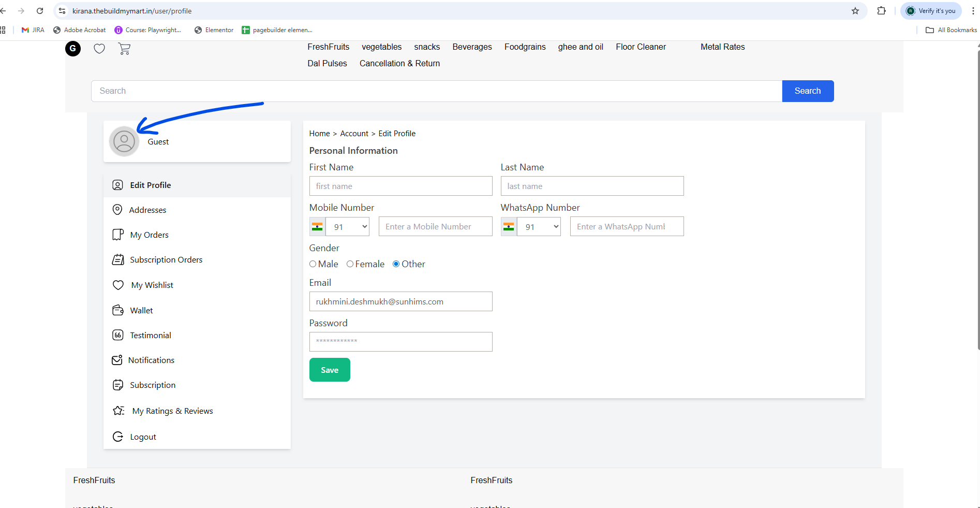
Task: Open the Mobile Number country code dropdown
Action: coord(348,226)
